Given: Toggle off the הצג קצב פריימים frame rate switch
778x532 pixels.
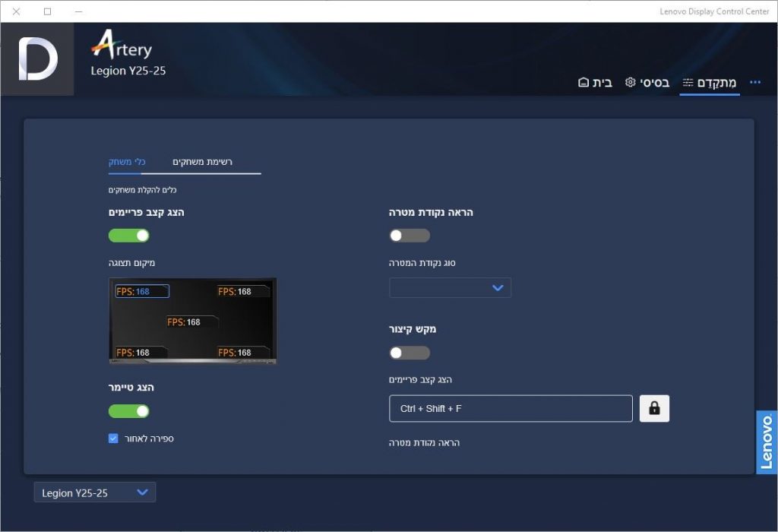Looking at the screenshot, I should point(129,236).
